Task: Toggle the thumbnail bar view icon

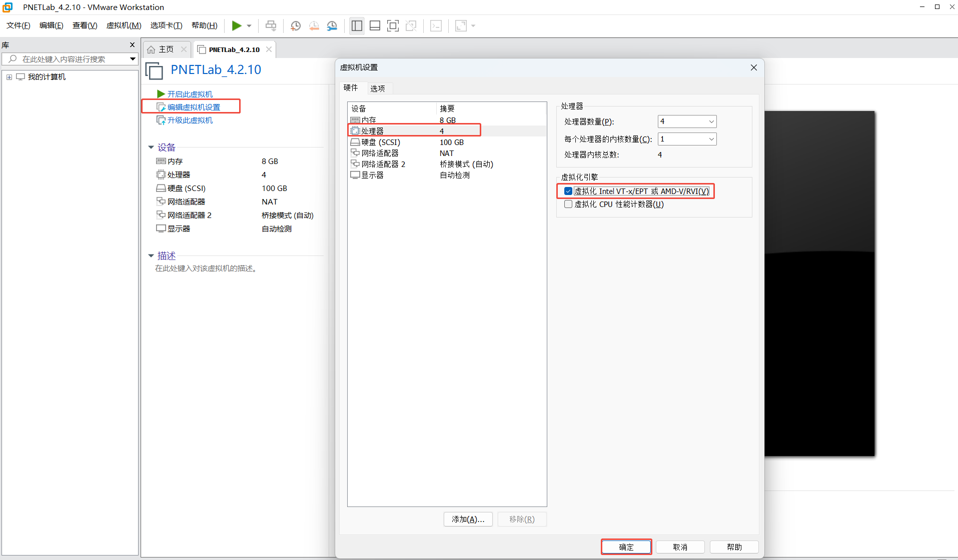Action: point(375,25)
